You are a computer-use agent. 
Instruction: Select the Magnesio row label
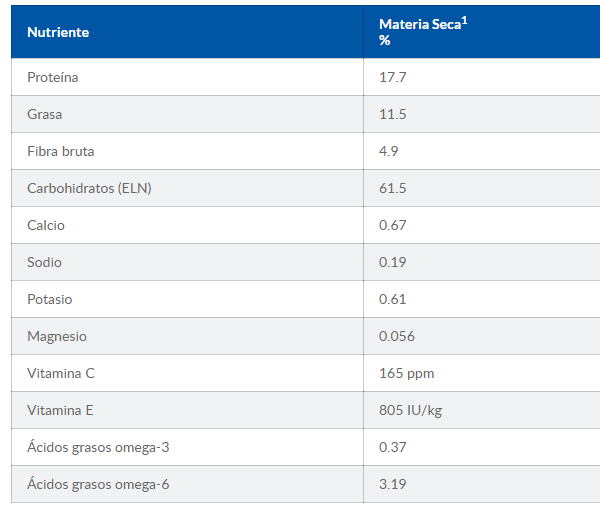pyautogui.click(x=57, y=336)
